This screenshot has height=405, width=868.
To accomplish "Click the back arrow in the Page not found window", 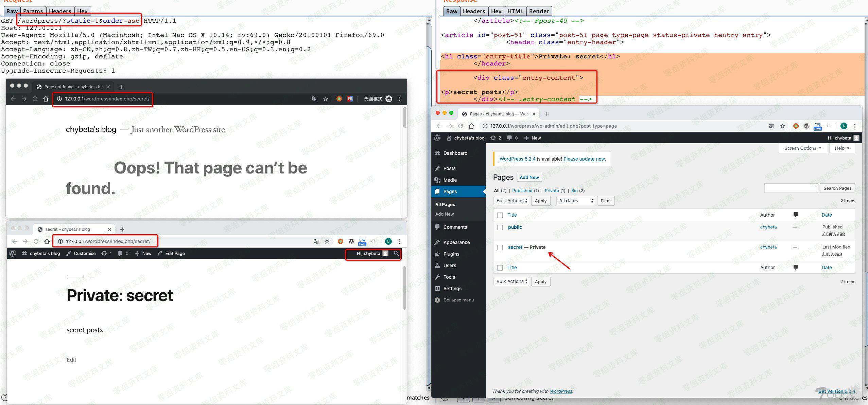I will (13, 99).
